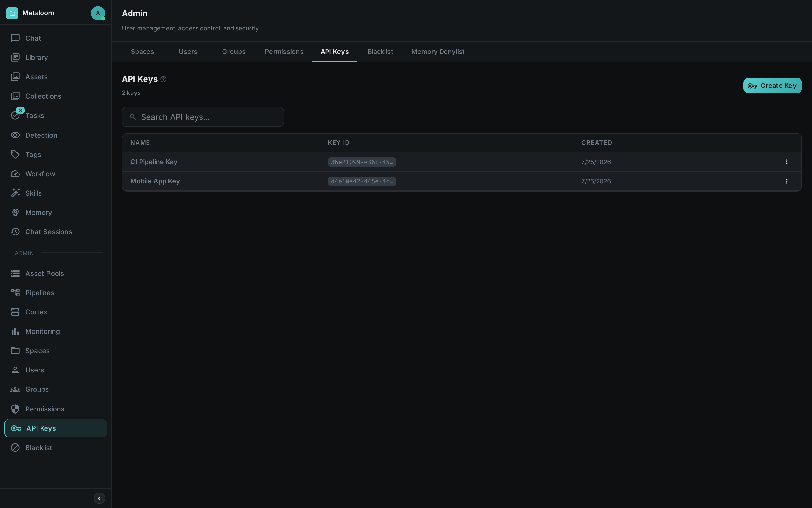Open the Library section

[55, 57]
